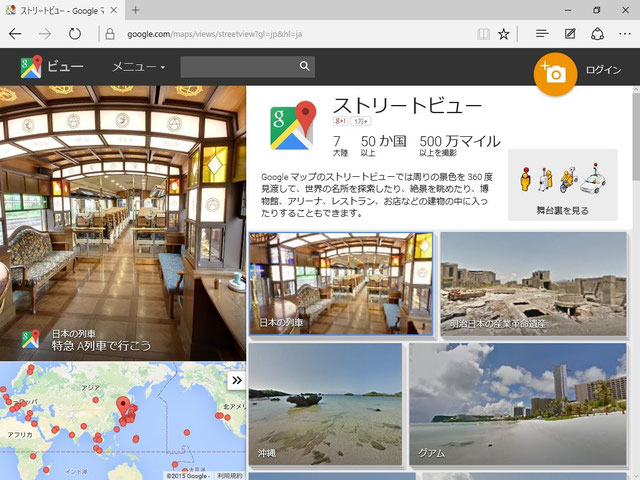Reload the page with the refresh icon
640x480 pixels.
pos(75,34)
